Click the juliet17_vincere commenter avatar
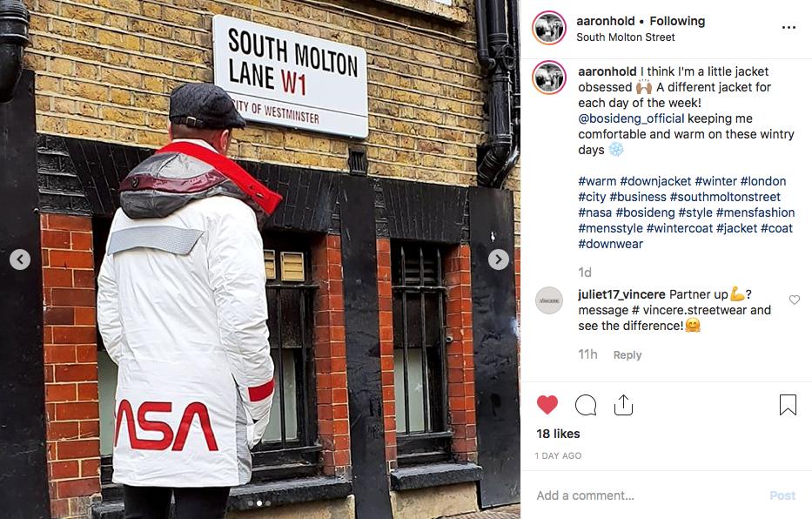The image size is (812, 519). point(549,300)
